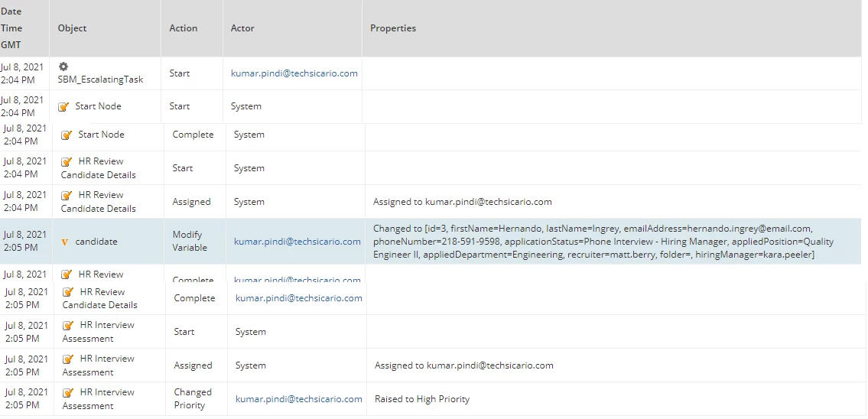Click the task icon in the HR Review Candidate Details Start row
868x419 pixels.
tap(67, 161)
